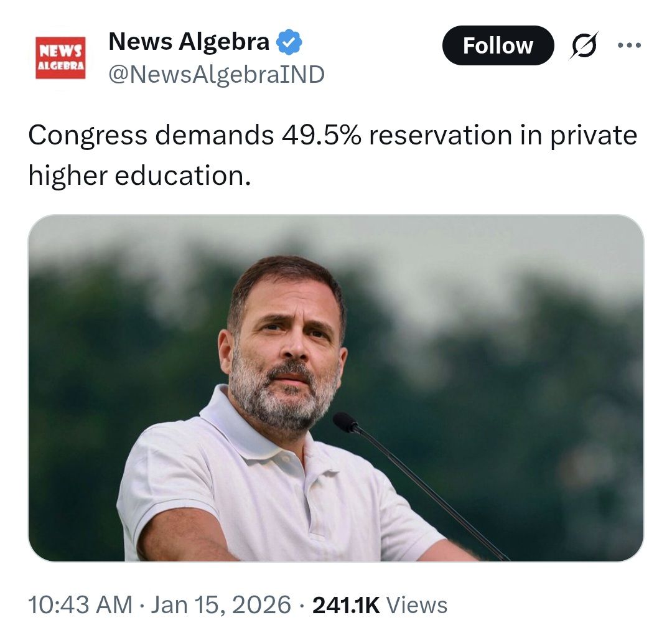Click the microphone in the photo
Image resolution: width=672 pixels, height=638 pixels.
click(345, 422)
